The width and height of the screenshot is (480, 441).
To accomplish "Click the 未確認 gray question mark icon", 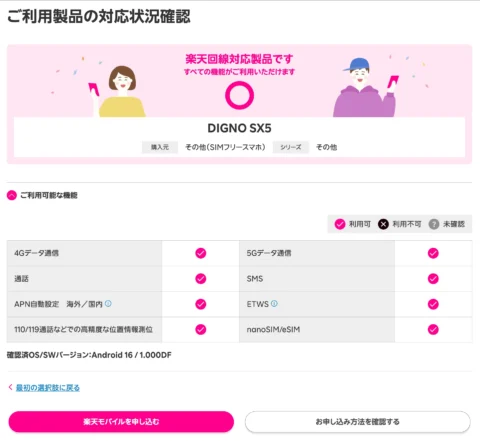I will (x=434, y=224).
